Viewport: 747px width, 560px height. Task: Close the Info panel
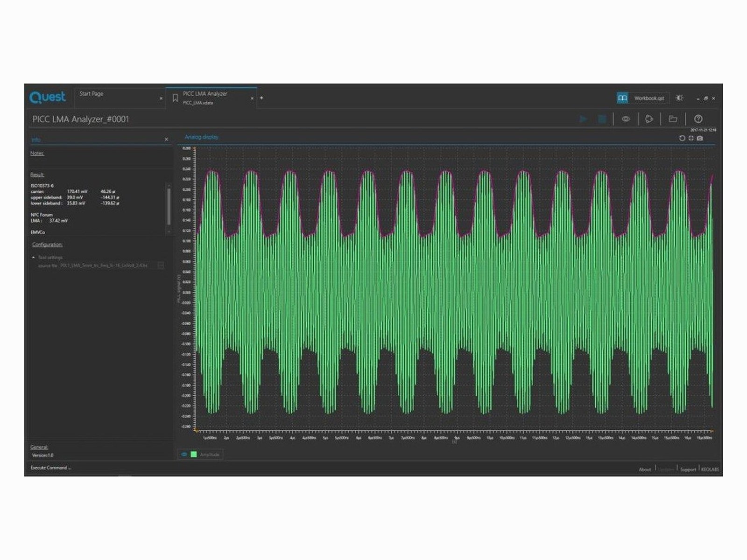click(x=166, y=140)
